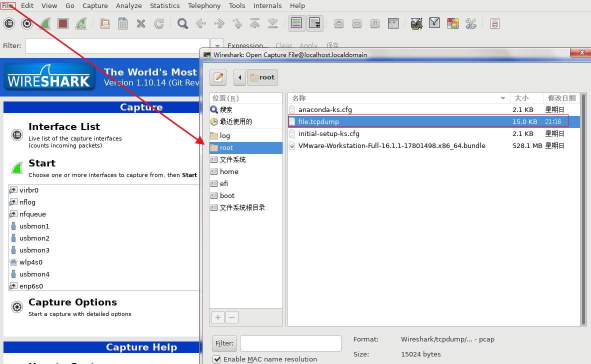Open 文件系统根目录 in places sidebar

[x=245, y=207]
